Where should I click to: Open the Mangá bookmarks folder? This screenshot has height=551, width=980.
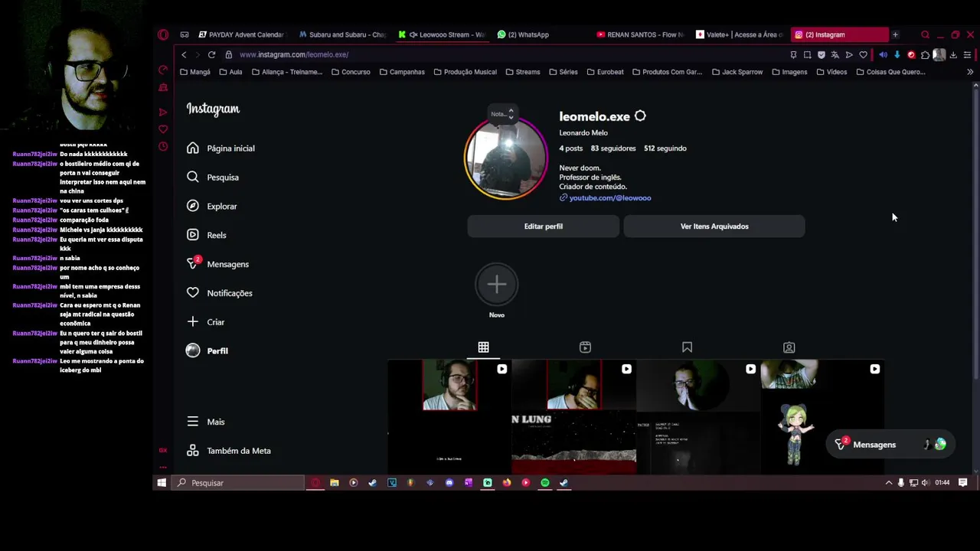tap(194, 72)
